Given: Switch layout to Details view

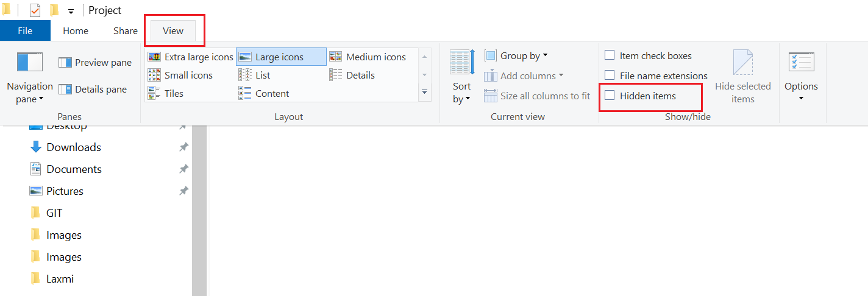Looking at the screenshot, I should [352, 76].
